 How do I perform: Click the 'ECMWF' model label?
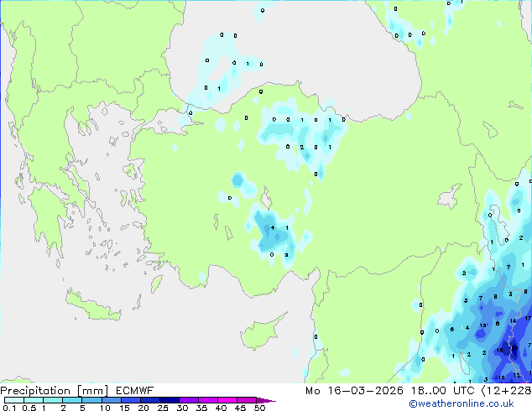pos(135,391)
